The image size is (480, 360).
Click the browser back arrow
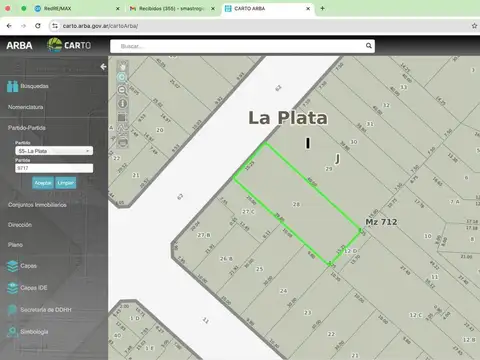(x=9, y=26)
